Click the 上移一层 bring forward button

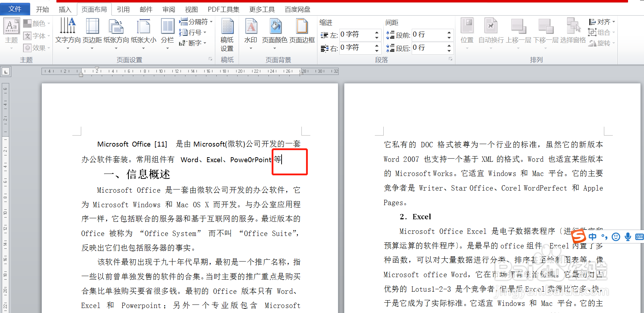pyautogui.click(x=518, y=34)
